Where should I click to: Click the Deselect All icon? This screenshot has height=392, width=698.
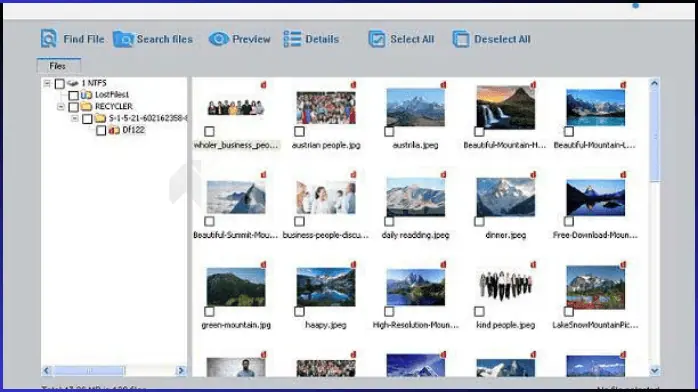pos(461,39)
